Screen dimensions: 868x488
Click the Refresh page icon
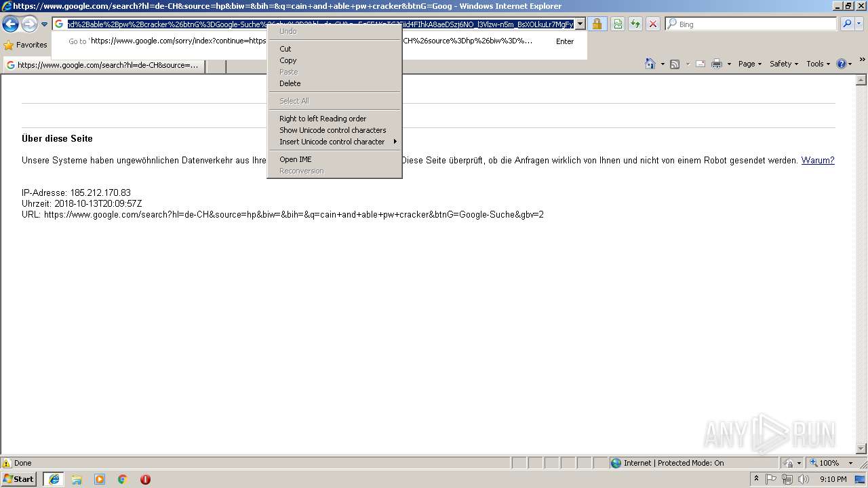(x=635, y=24)
